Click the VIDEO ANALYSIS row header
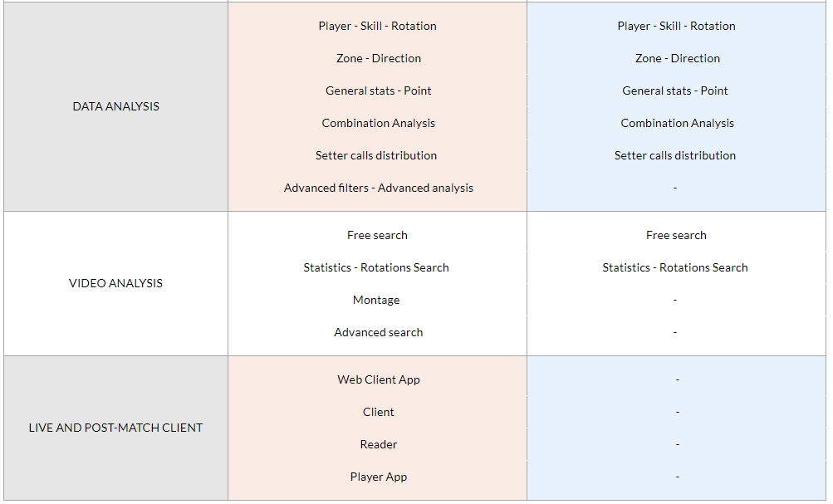This screenshot has width=833, height=504. pos(115,283)
